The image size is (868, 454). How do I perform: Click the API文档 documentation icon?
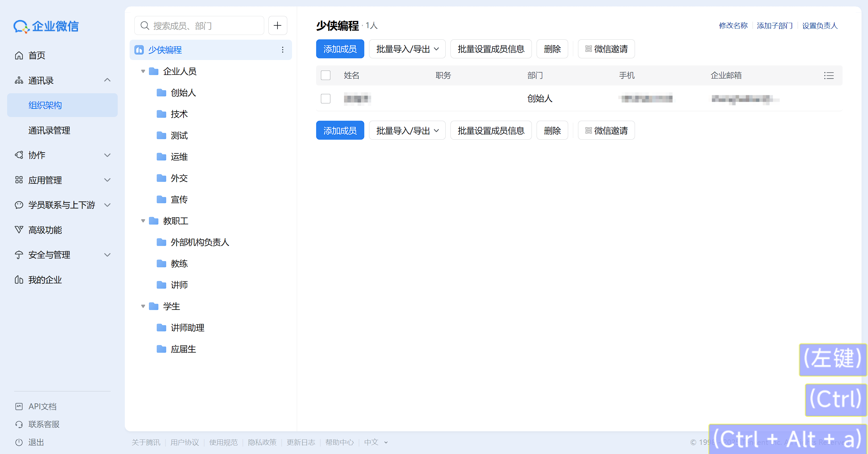tap(19, 406)
